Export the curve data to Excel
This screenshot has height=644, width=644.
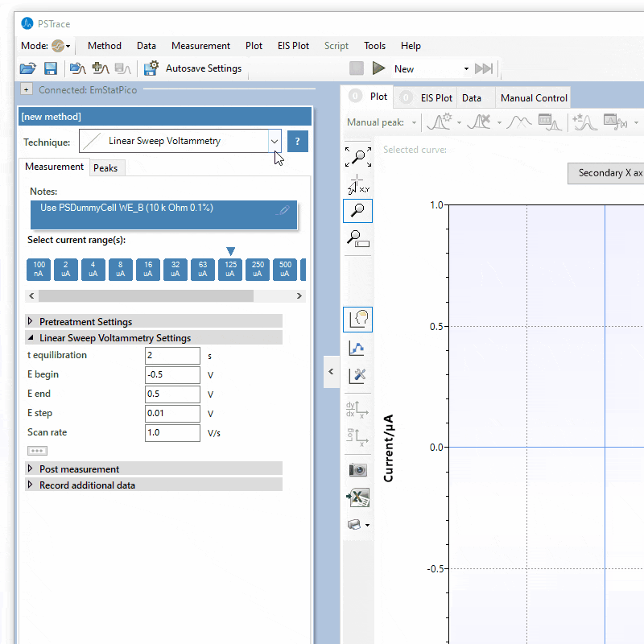click(357, 497)
